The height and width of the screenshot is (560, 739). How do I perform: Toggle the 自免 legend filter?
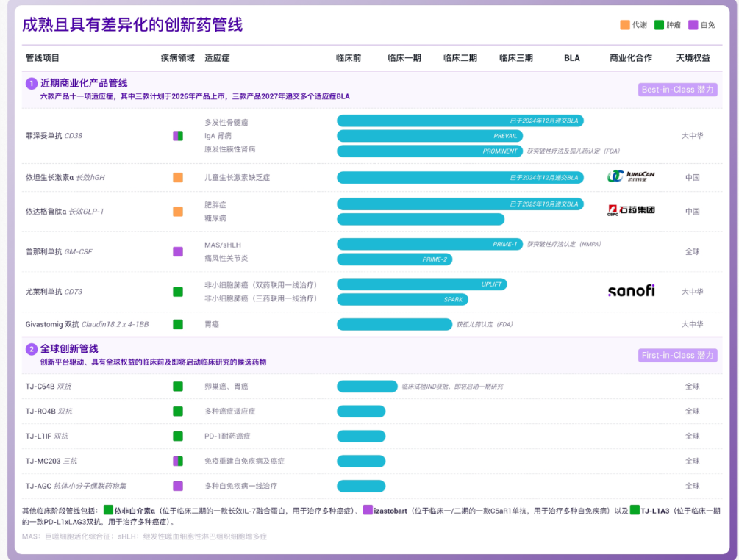click(x=701, y=24)
